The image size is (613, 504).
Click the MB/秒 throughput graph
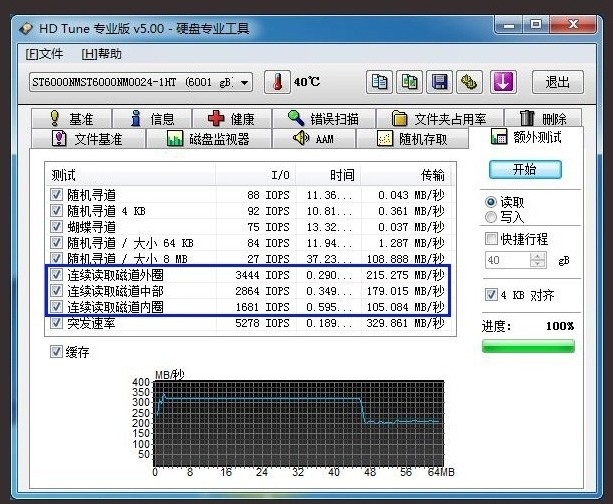(x=299, y=423)
